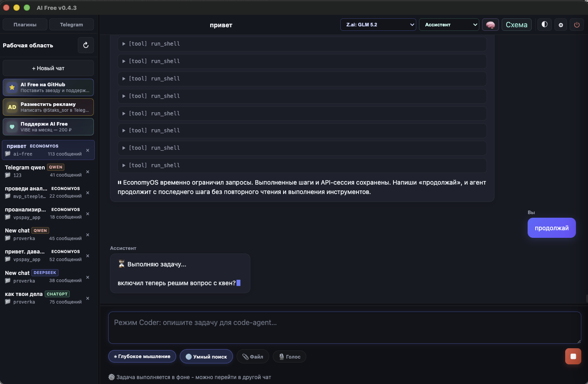
Task: Toggle Умный поиск mode
Action: coord(206,356)
